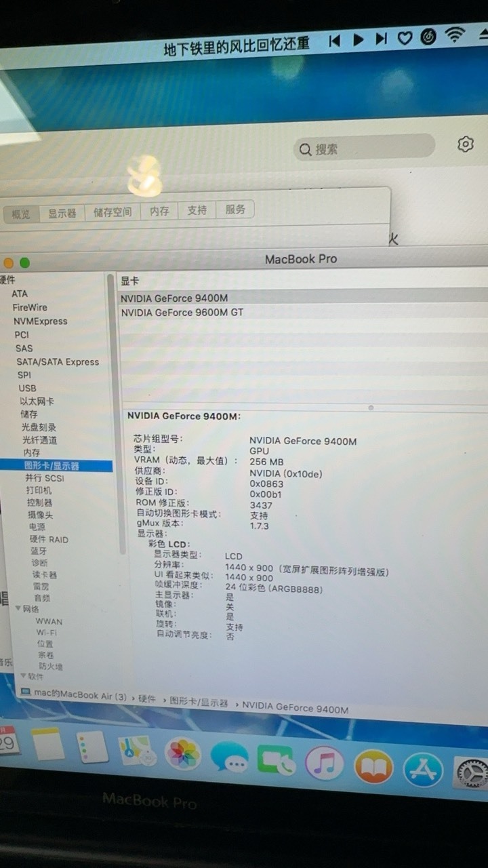488x868 pixels.
Task: Select 蓝牙 in the sidebar
Action: click(x=39, y=551)
